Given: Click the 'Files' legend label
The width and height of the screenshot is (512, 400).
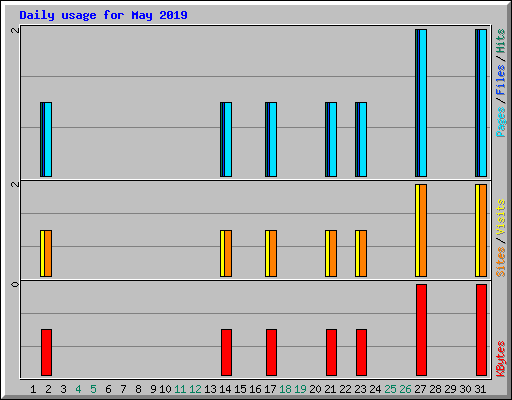Looking at the screenshot, I should [x=501, y=80].
